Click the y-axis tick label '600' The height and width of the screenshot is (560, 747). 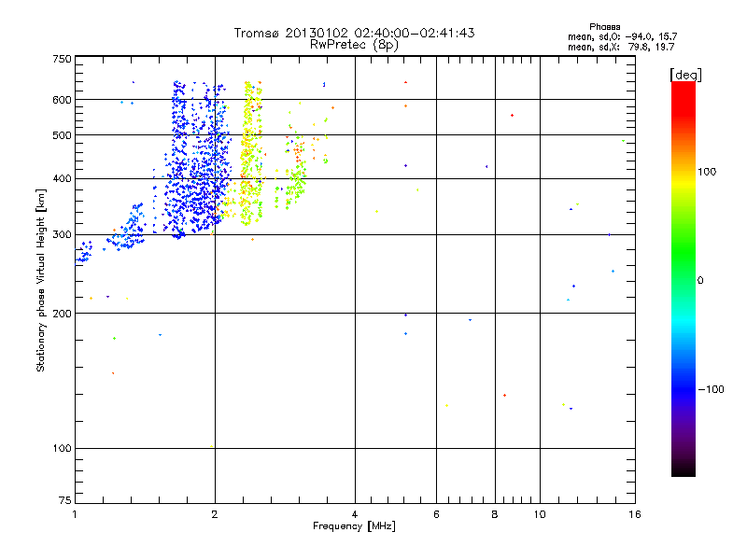(62, 100)
